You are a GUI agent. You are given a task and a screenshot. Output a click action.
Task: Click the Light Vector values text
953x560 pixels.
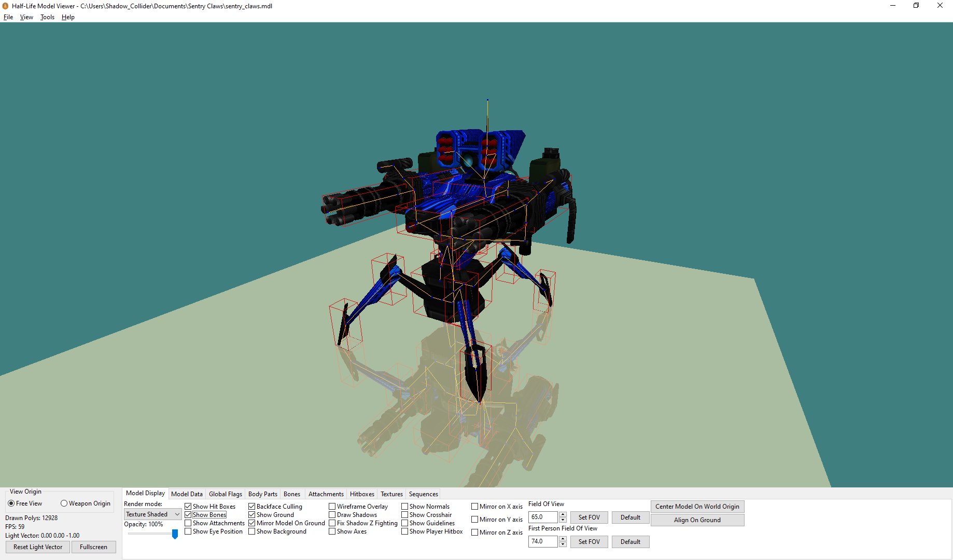pyautogui.click(x=43, y=536)
